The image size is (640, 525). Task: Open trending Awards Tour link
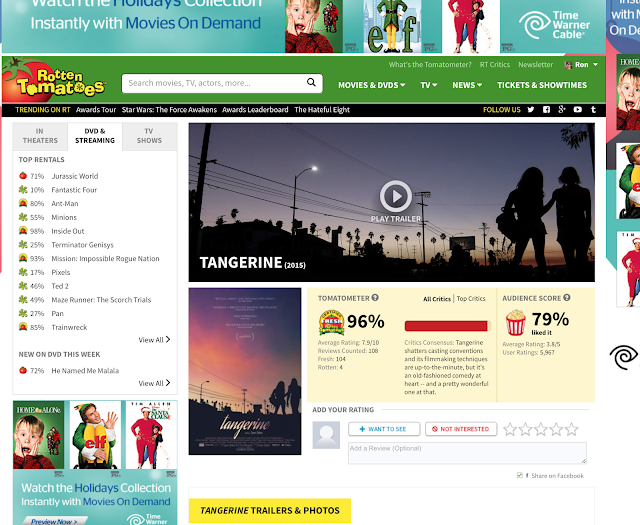[96, 109]
